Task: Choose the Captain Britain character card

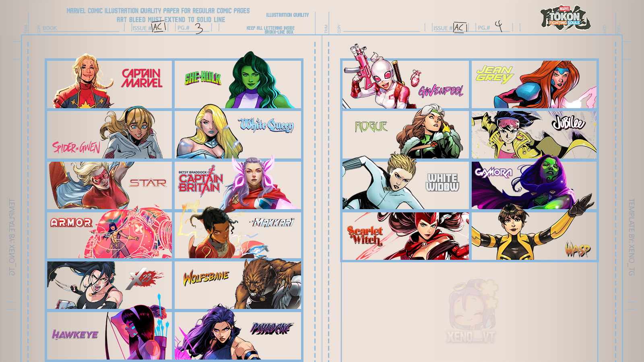Action: click(238, 185)
